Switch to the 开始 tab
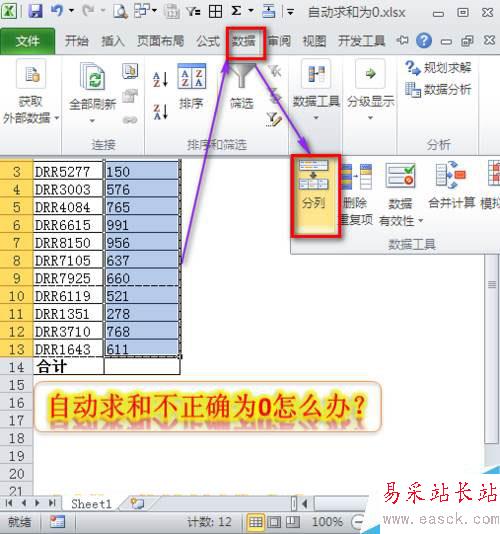 pyautogui.click(x=77, y=41)
